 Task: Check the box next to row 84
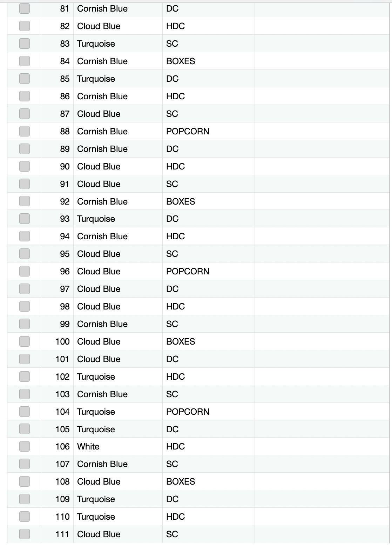[x=25, y=61]
